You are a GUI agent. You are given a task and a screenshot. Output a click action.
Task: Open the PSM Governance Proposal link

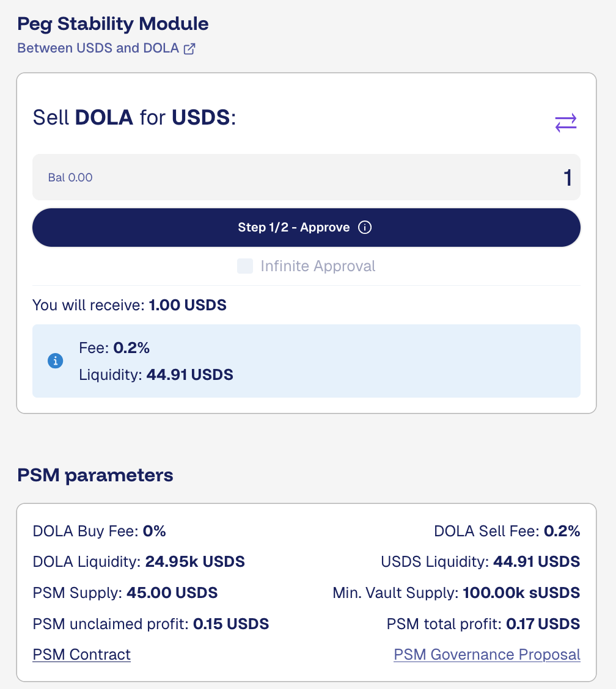[x=486, y=655]
